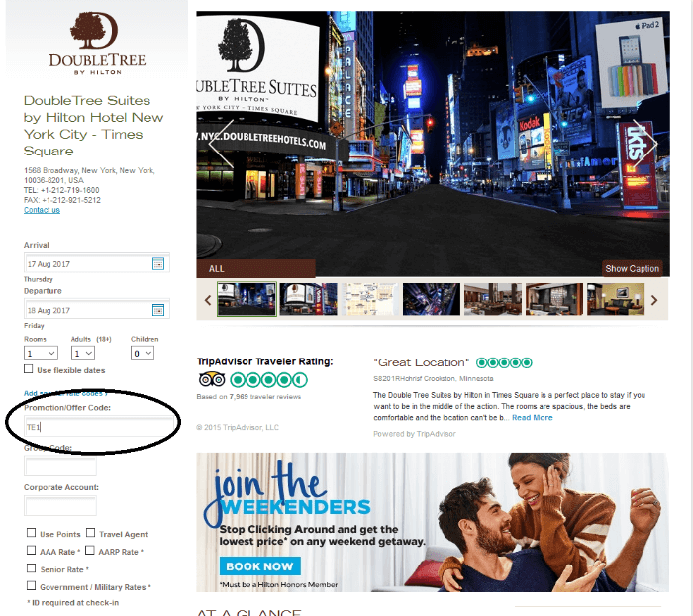
Task: Click the Corporate Account input field
Action: [x=60, y=505]
